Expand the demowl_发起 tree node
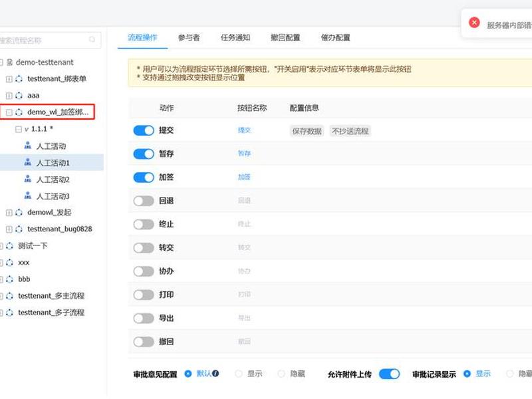The width and height of the screenshot is (532, 399). coord(9,213)
